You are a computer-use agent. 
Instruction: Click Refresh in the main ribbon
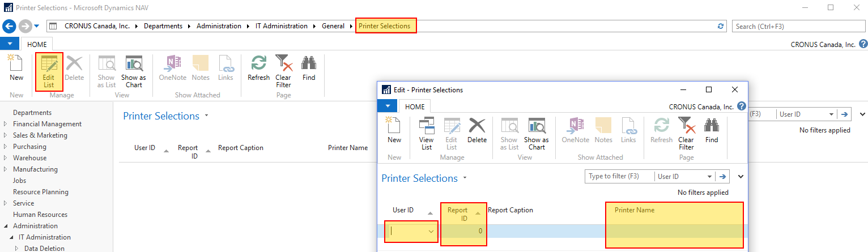coord(258,68)
